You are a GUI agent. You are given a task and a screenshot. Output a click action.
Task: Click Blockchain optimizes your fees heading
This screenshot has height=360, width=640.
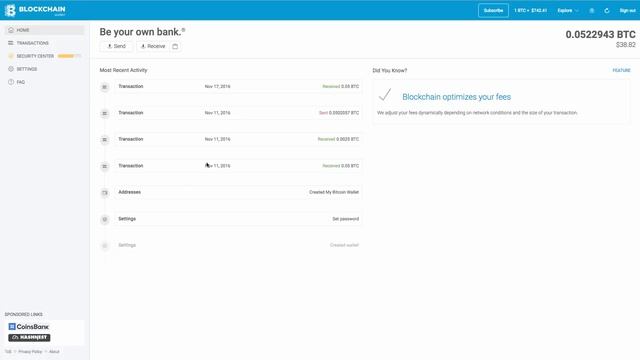(456, 97)
